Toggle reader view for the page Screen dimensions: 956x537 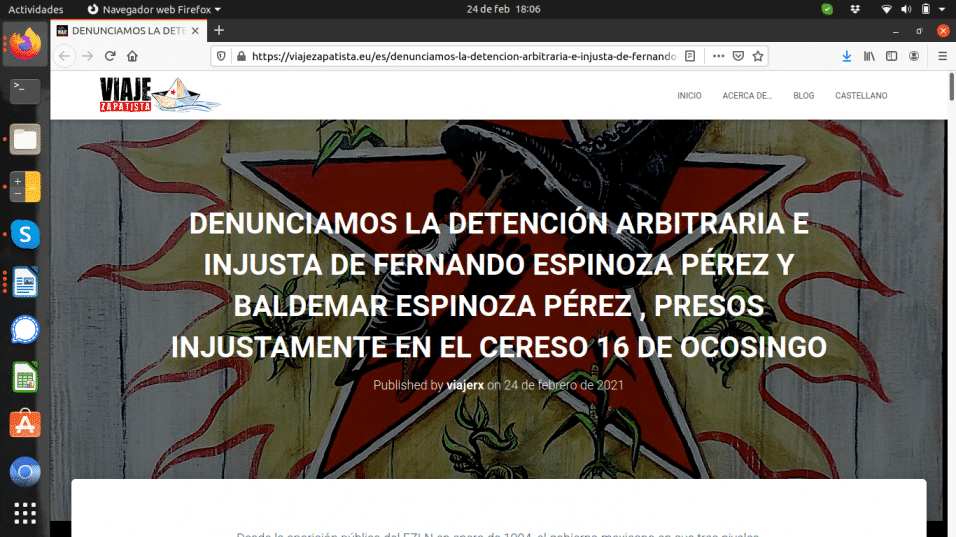690,56
